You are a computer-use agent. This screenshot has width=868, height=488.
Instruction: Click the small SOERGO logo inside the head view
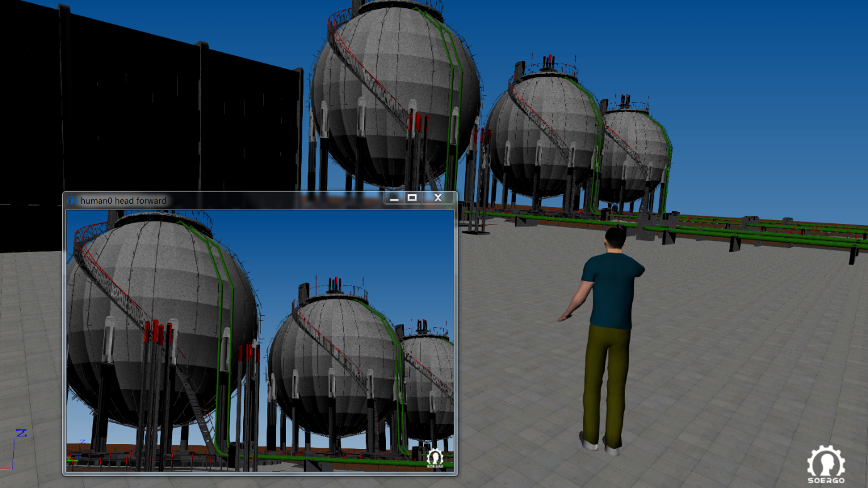click(x=434, y=458)
